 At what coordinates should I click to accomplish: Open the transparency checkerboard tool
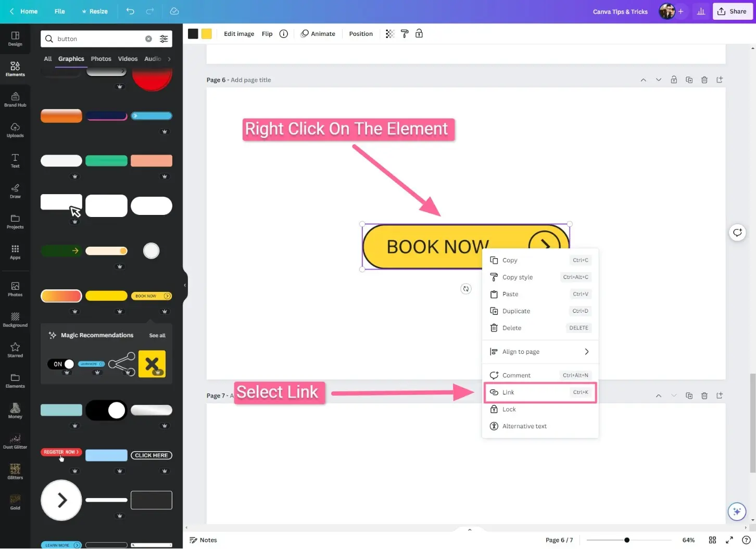[390, 34]
